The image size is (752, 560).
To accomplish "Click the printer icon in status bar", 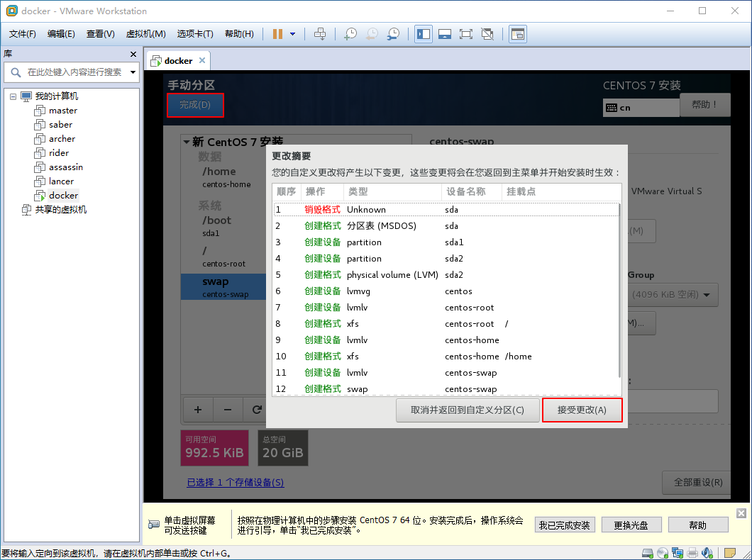I will pos(692,552).
